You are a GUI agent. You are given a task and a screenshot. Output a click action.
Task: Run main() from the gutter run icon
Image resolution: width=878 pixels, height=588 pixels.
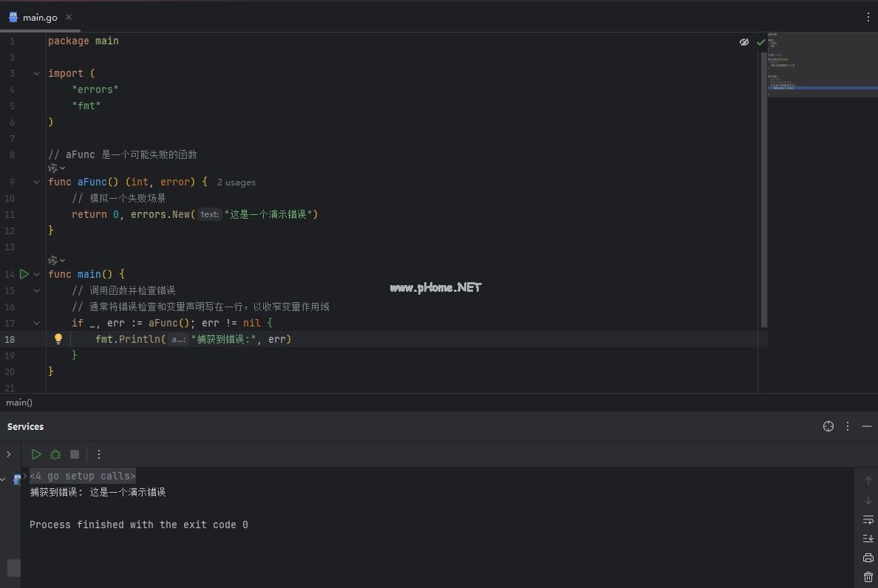click(24, 274)
